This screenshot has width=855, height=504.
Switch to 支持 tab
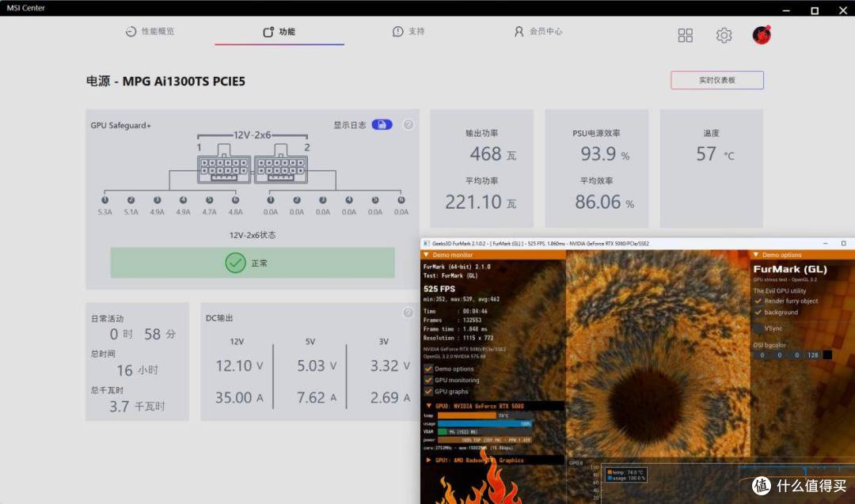[408, 32]
